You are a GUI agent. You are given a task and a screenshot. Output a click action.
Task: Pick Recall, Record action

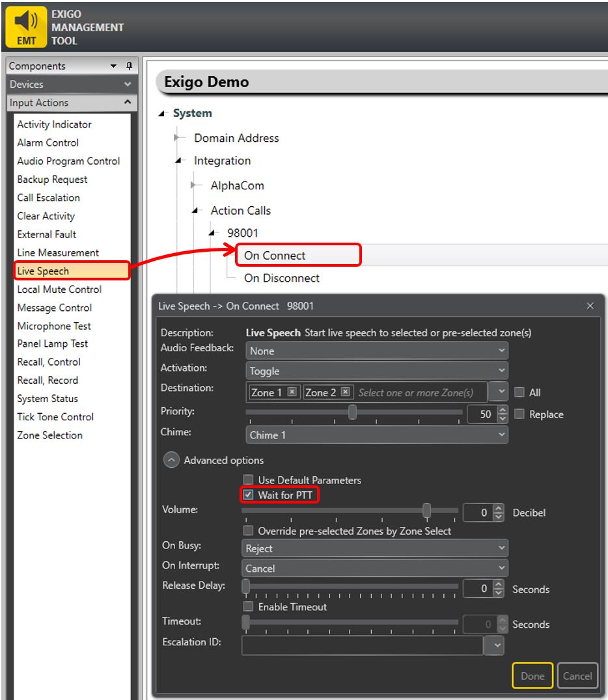pyautogui.click(x=48, y=381)
